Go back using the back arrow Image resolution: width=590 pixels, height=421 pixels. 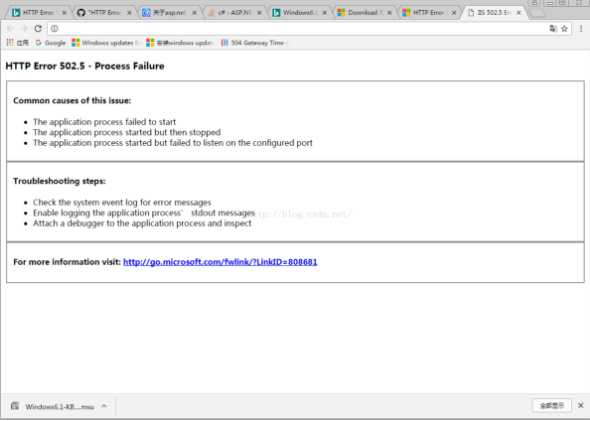point(10,29)
